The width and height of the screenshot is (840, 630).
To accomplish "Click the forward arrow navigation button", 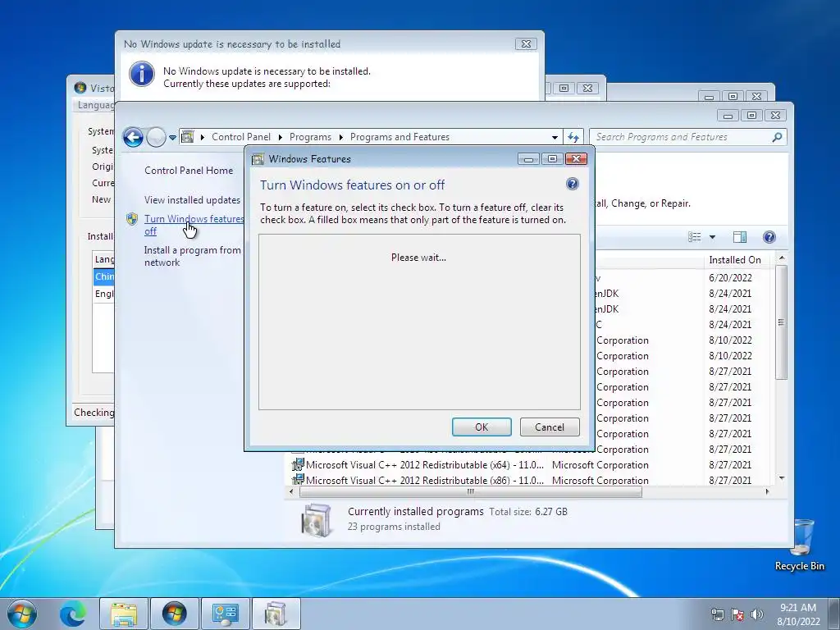I will pyautogui.click(x=156, y=137).
